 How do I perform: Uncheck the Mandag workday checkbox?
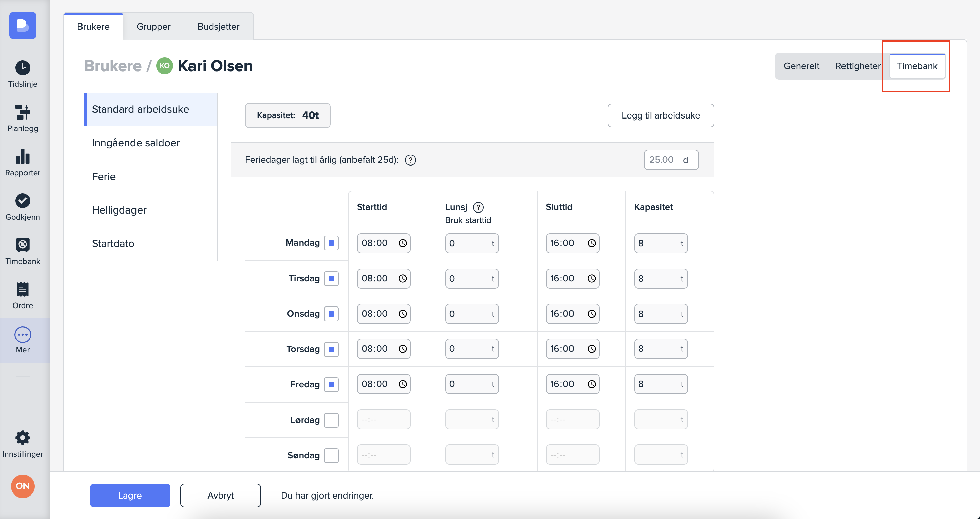[x=331, y=243]
